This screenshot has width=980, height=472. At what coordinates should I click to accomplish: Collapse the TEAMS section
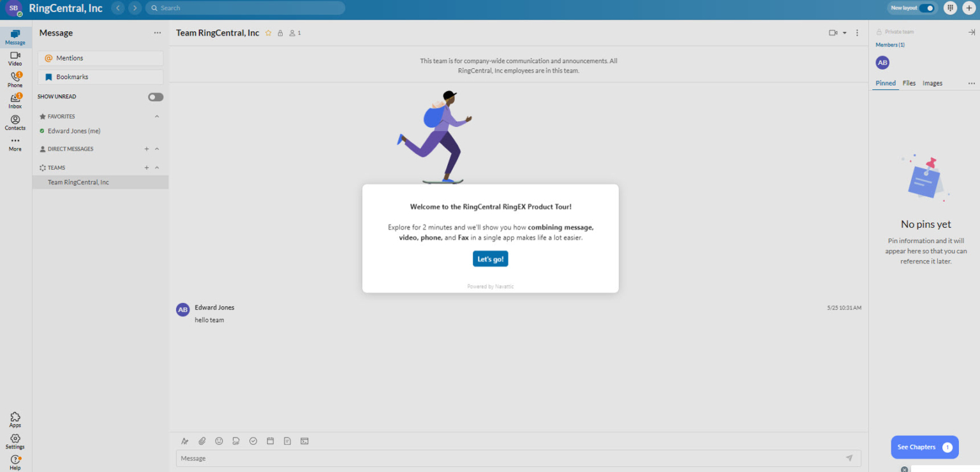pos(157,167)
